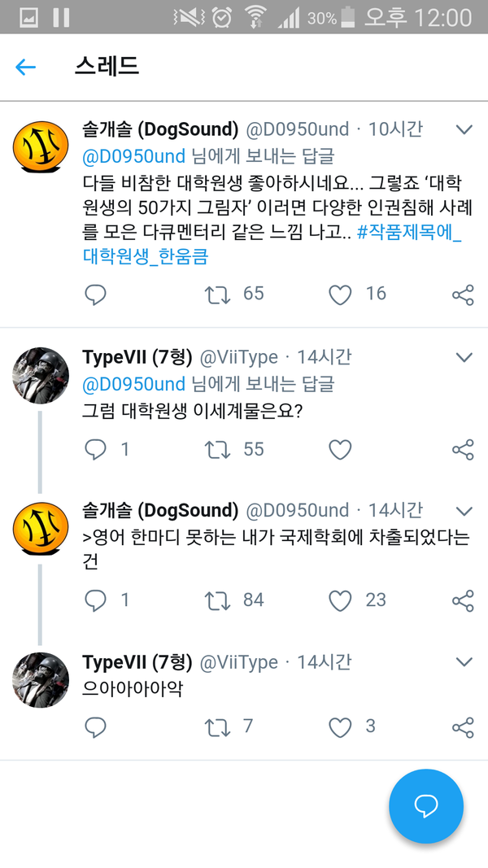488x868 pixels.
Task: Open the chevron menu on the '으아아아아악' tweet
Action: click(x=464, y=662)
